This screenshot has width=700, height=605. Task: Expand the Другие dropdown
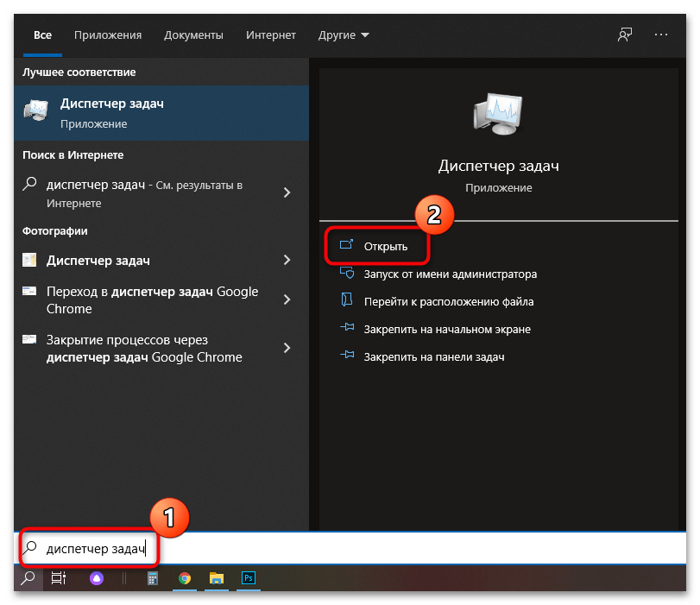click(344, 35)
